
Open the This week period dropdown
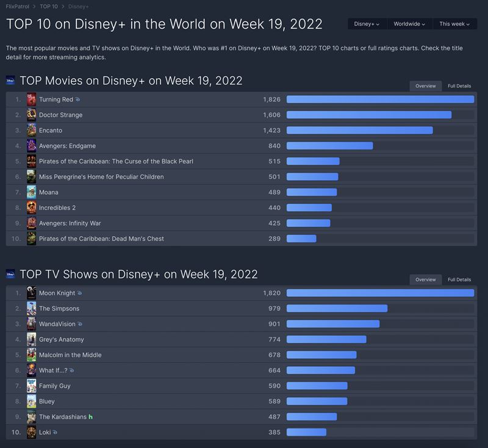[454, 24]
